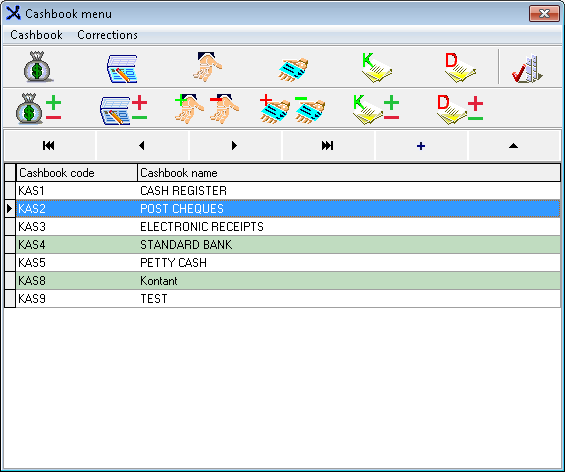Open the blue chequebook icon in top row
Viewport: 565px width, 472px height.
point(122,68)
